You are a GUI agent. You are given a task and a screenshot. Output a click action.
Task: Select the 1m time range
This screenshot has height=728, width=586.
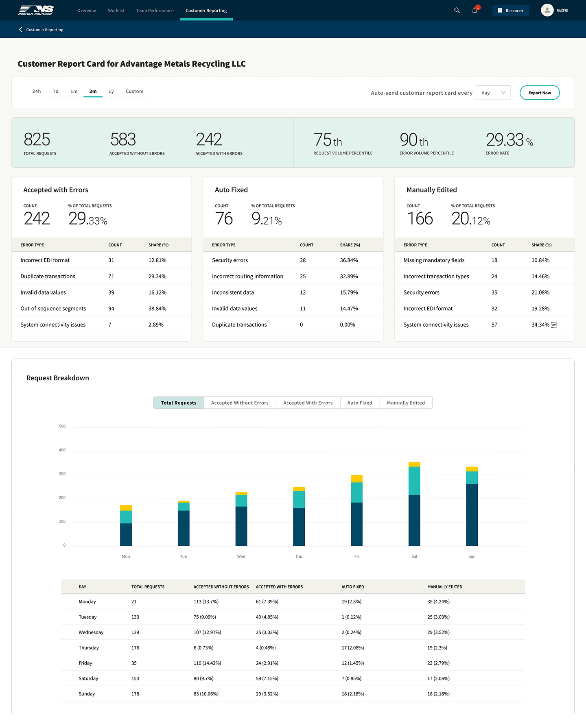pos(74,92)
